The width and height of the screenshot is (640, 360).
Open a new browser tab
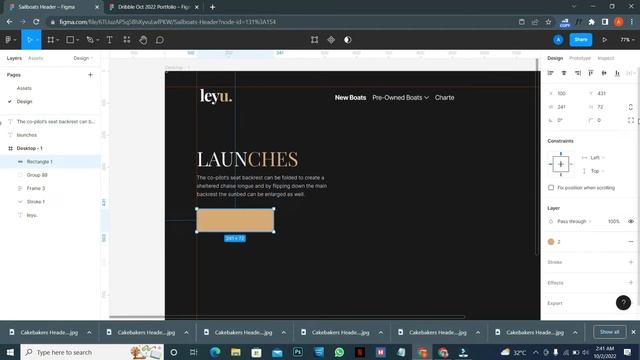212,7
